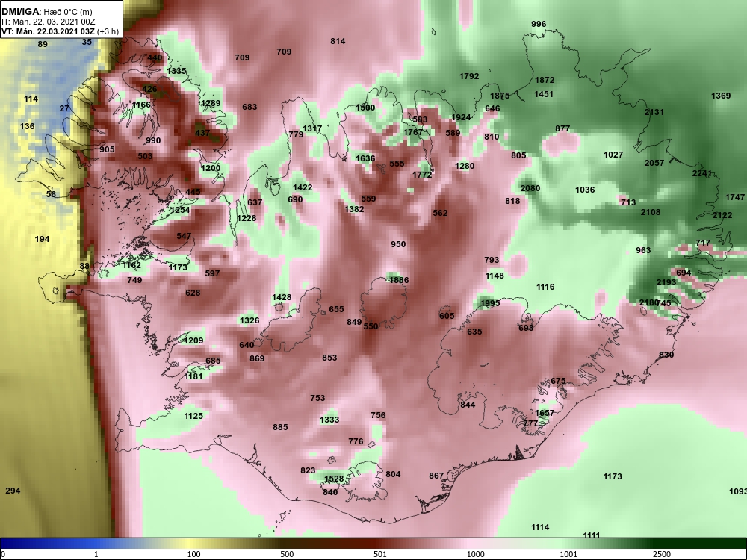The height and width of the screenshot is (560, 747).
Task: Click the map value 1872
Action: (x=545, y=80)
